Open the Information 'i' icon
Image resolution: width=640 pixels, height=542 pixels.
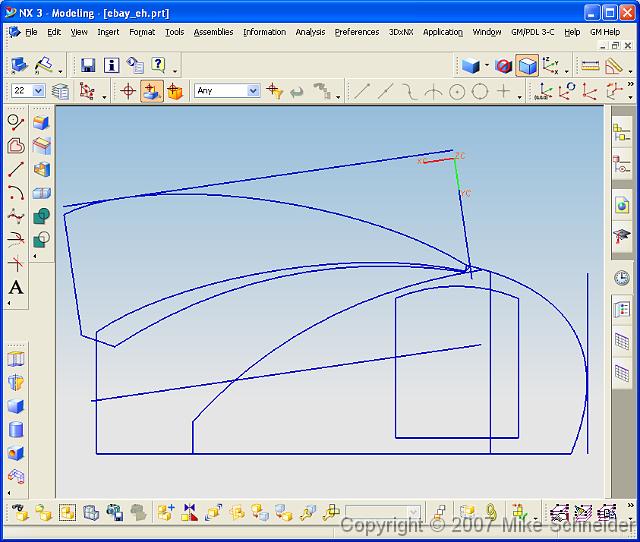coord(111,65)
